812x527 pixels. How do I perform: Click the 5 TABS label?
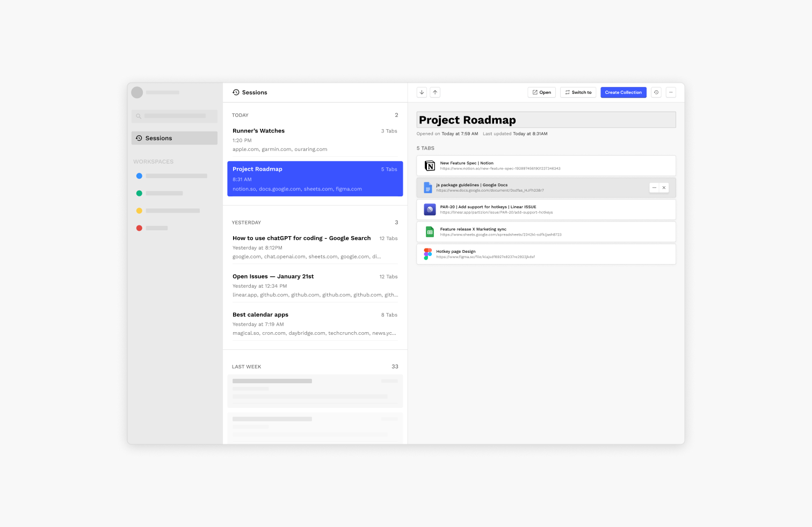tap(425, 148)
